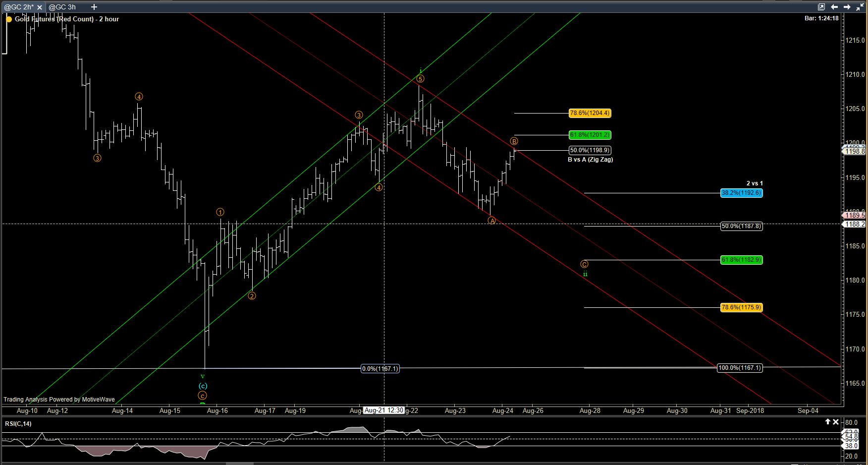868x465 pixels.
Task: Select the @GC 2h* tab
Action: 19,7
